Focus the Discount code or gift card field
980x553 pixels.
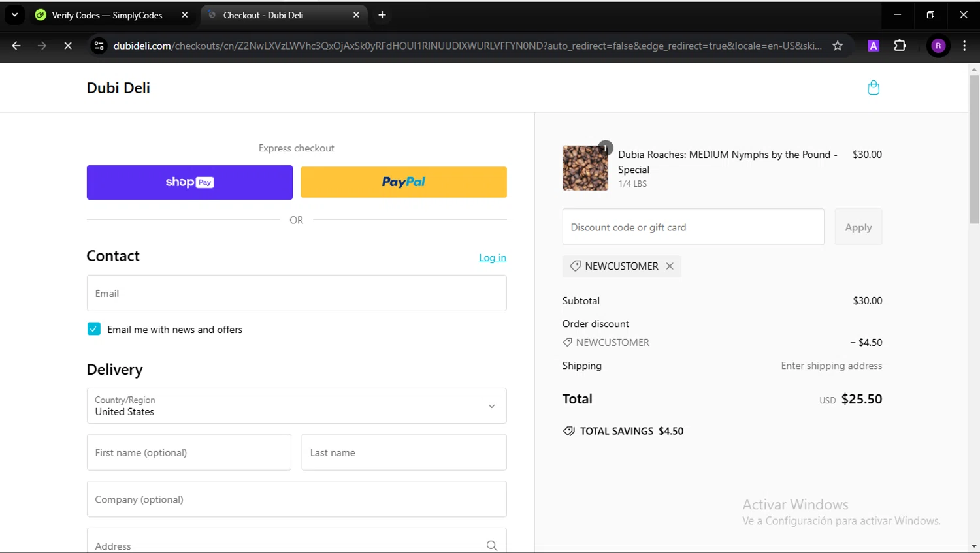693,227
